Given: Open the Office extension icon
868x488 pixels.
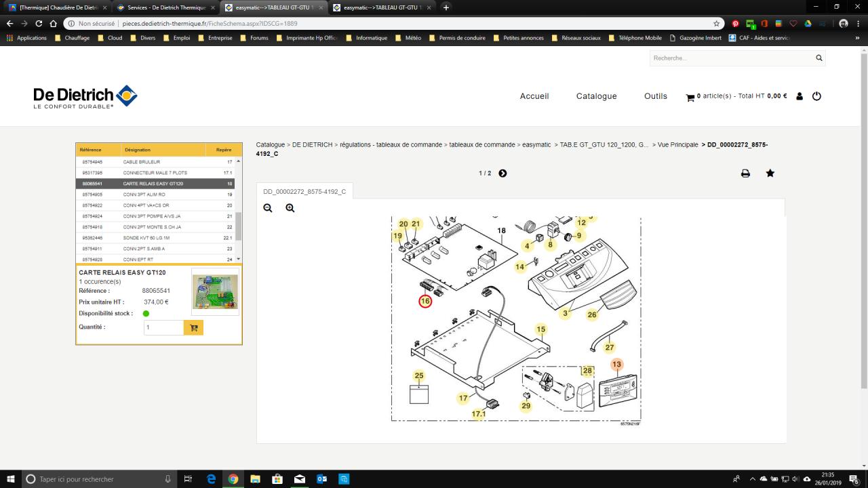Looking at the screenshot, I should 764,23.
